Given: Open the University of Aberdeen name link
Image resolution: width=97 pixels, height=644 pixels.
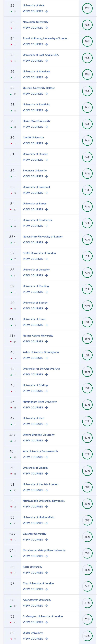Looking at the screenshot, I should tap(36, 72).
